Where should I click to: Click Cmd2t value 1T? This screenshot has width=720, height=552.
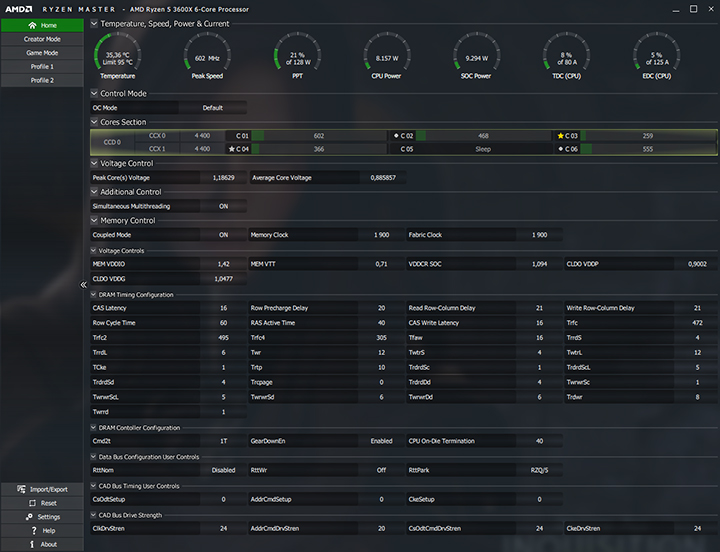tap(224, 441)
